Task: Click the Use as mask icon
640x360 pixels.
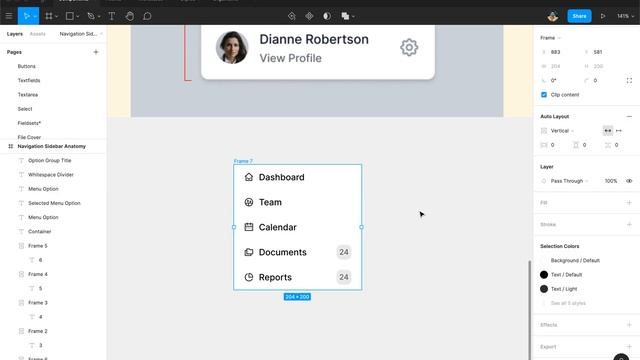Action: [327, 16]
